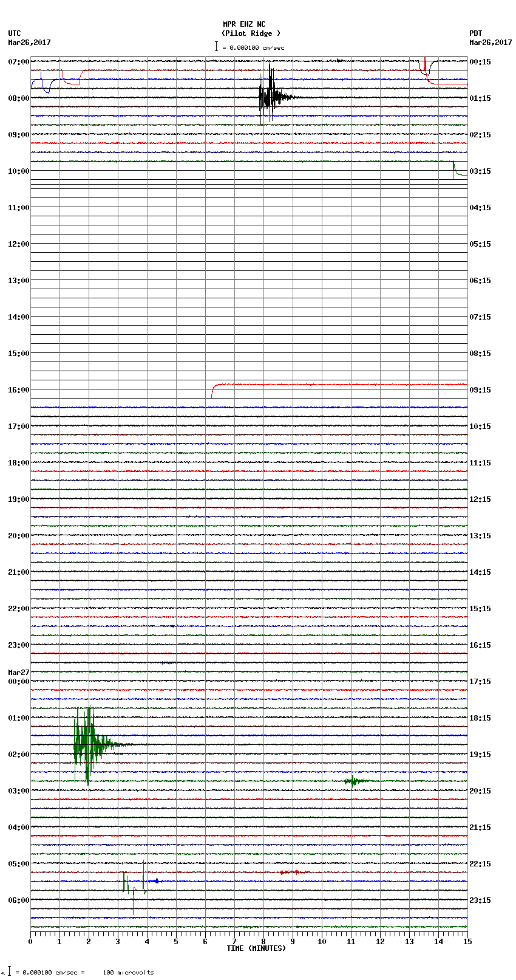Click the 8 minute axis tick label
The image size is (516, 980).
pos(263,942)
